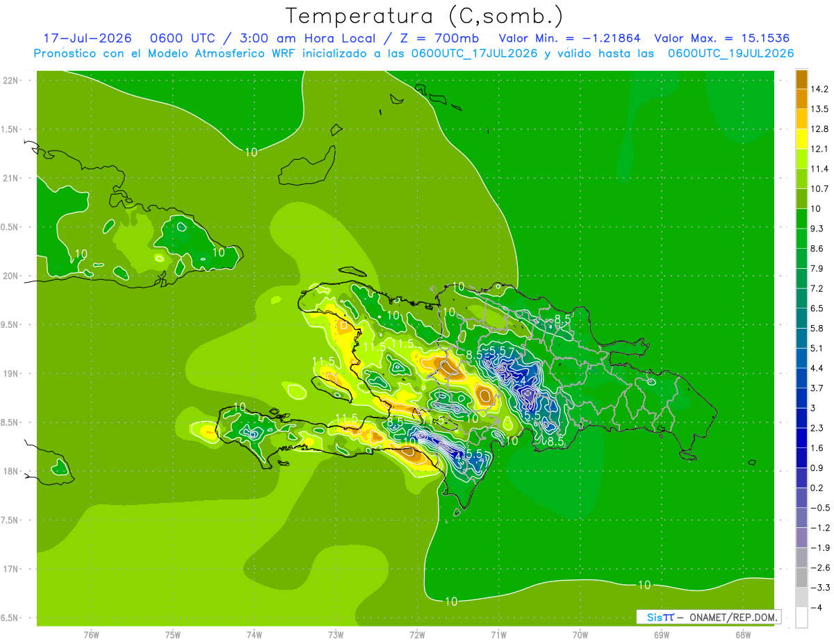Screen dimensions: 834x644
Task: Select the 71W longitude axis label
Action: point(498,635)
